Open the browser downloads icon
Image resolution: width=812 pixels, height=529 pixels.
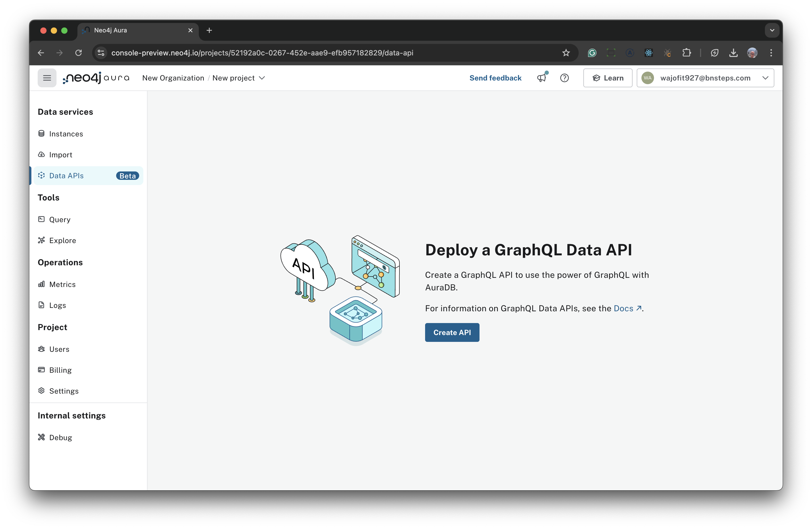click(x=733, y=53)
